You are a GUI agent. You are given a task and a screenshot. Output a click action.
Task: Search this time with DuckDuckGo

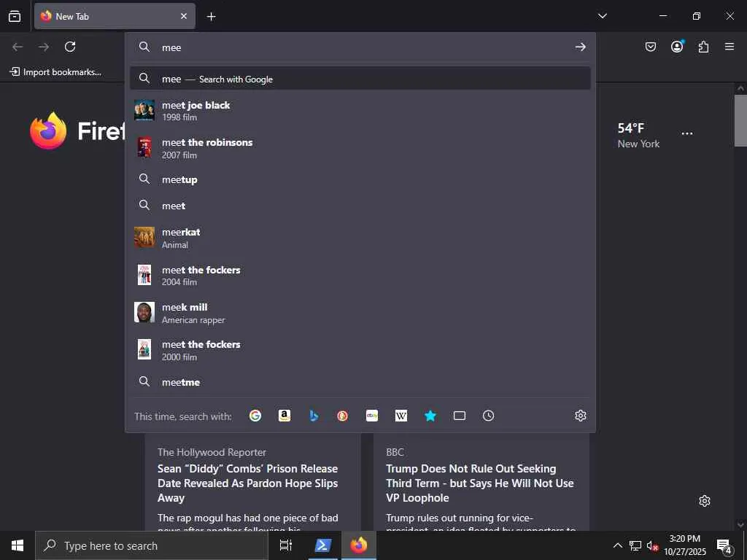(343, 416)
